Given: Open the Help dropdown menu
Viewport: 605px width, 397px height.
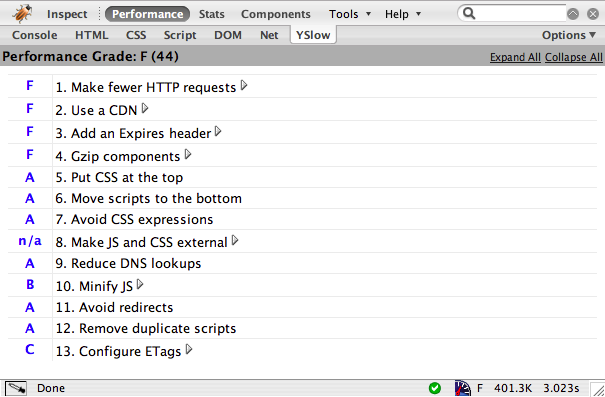Looking at the screenshot, I should (x=402, y=14).
